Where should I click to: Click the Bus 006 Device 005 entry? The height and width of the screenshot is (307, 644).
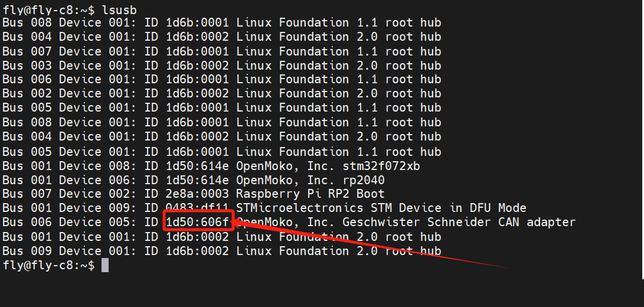click(x=69, y=222)
